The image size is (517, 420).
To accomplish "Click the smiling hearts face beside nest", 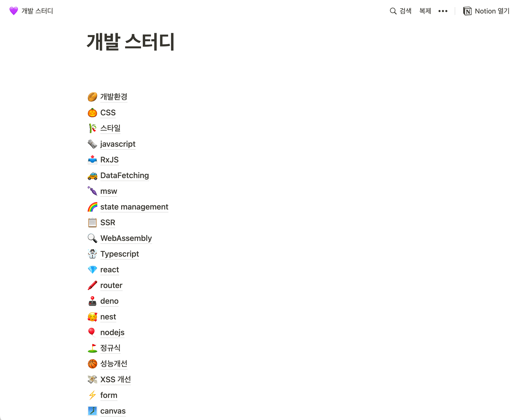I will 92,317.
